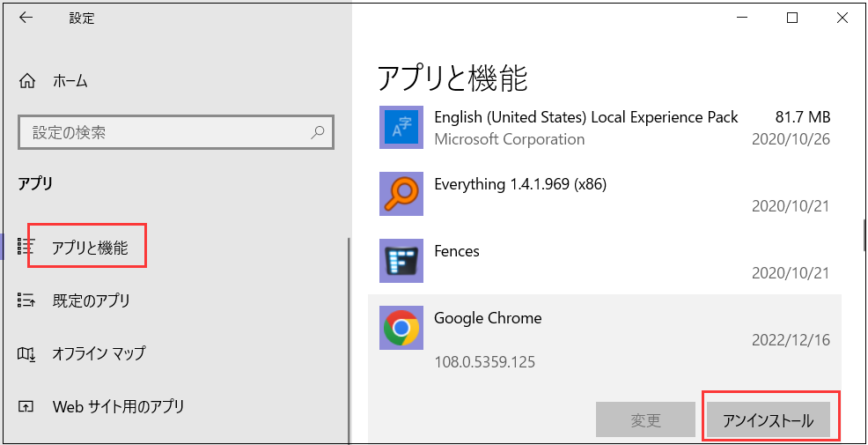
Task: Click the map icon beside オフライン マップ
Action: click(x=26, y=353)
